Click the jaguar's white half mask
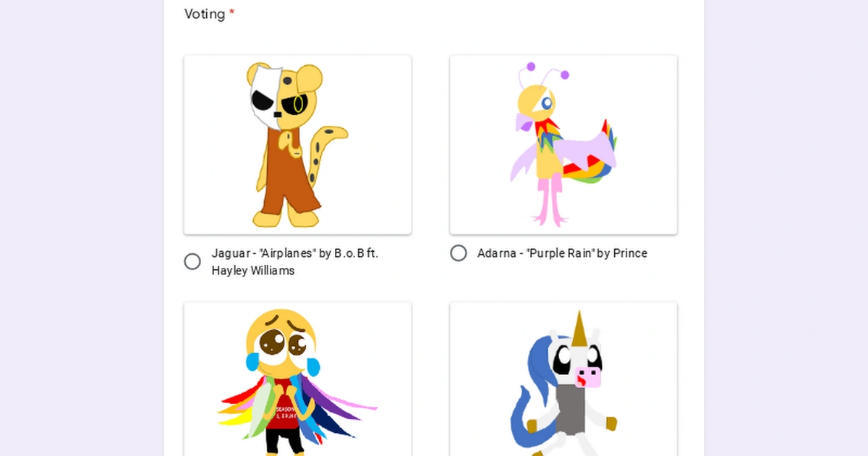This screenshot has width=868, height=456. pyautogui.click(x=265, y=98)
